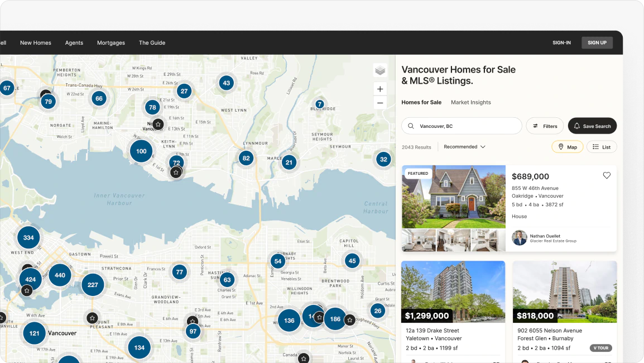Select the map cluster marker labeled 82

point(246,158)
